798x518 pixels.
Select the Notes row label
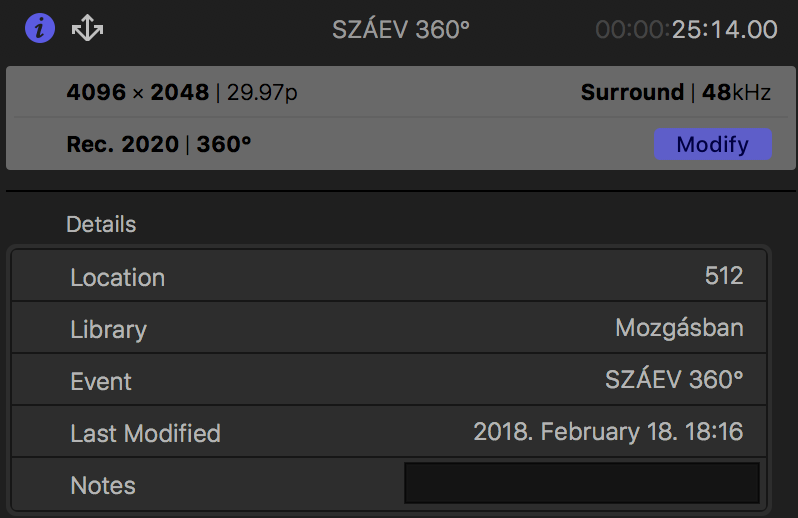pyautogui.click(x=103, y=485)
